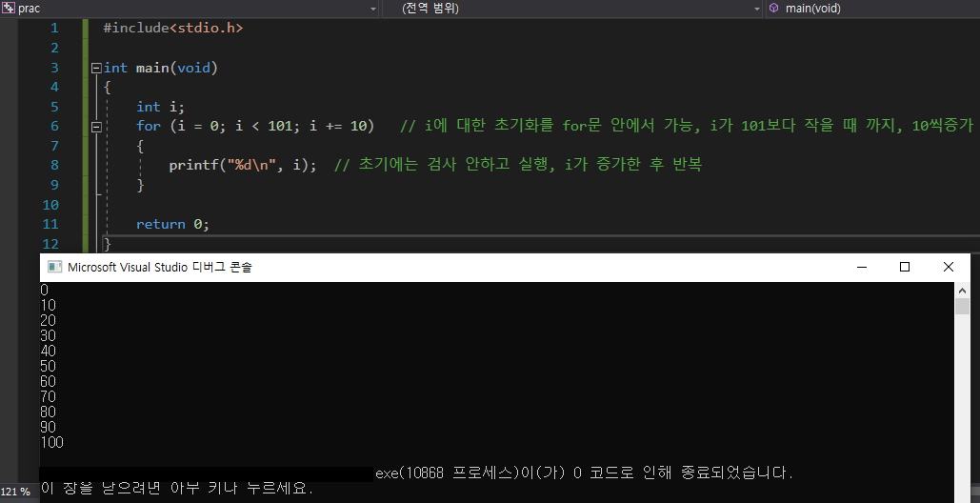
Task: Click the prac project icon
Action: click(x=9, y=9)
